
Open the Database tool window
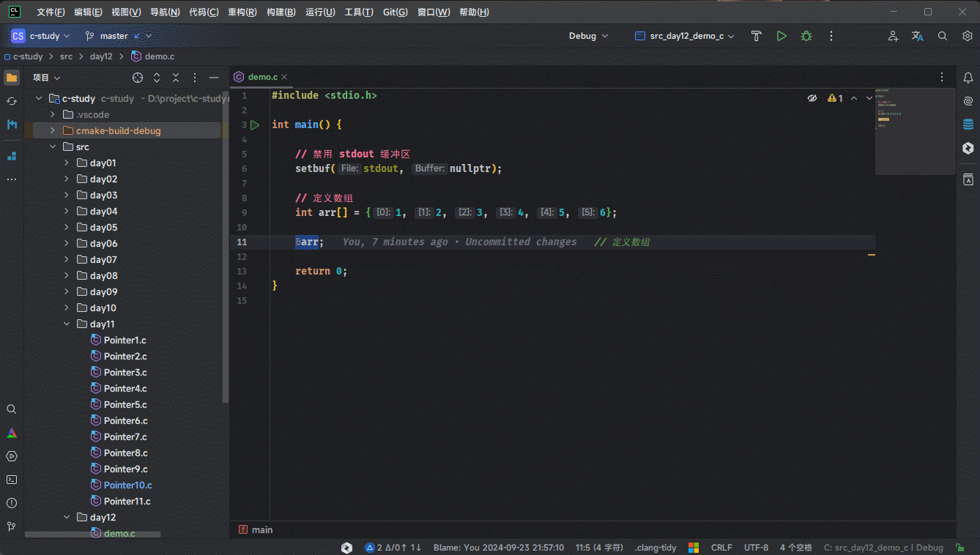[968, 124]
